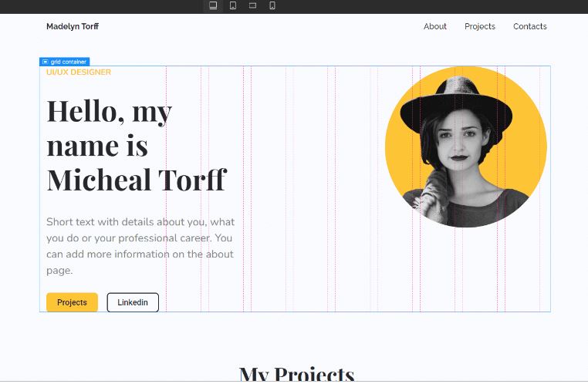
Task: Switch to mobile portrait preview icon
Action: (272, 5)
